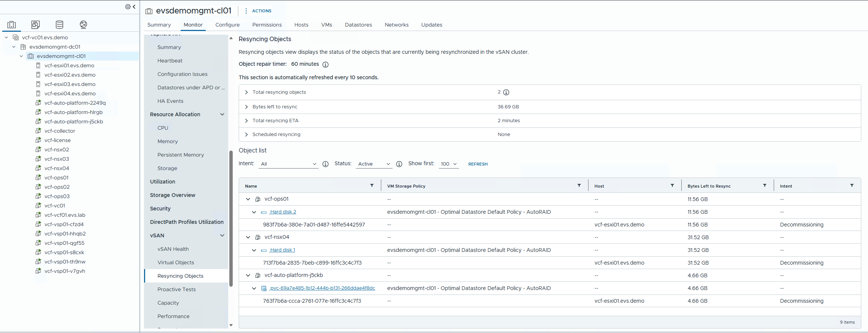Click VM icon in vcf-ops01 table row
Screen dimensions: 868x333
pyautogui.click(x=258, y=199)
